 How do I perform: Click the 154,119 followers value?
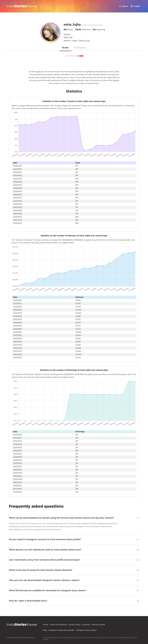(78, 357)
